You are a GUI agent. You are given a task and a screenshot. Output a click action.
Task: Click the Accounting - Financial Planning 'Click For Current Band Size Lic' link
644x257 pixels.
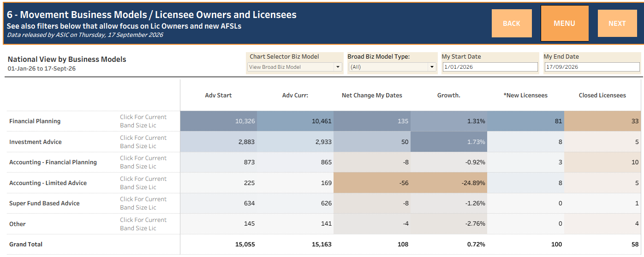point(143,162)
